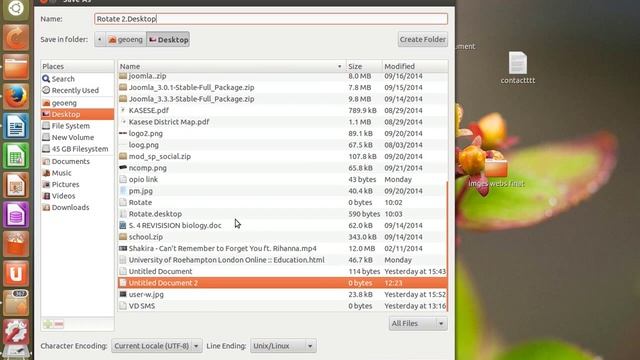Select logo2.png file
This screenshot has width=640, height=360.
coord(282,133)
